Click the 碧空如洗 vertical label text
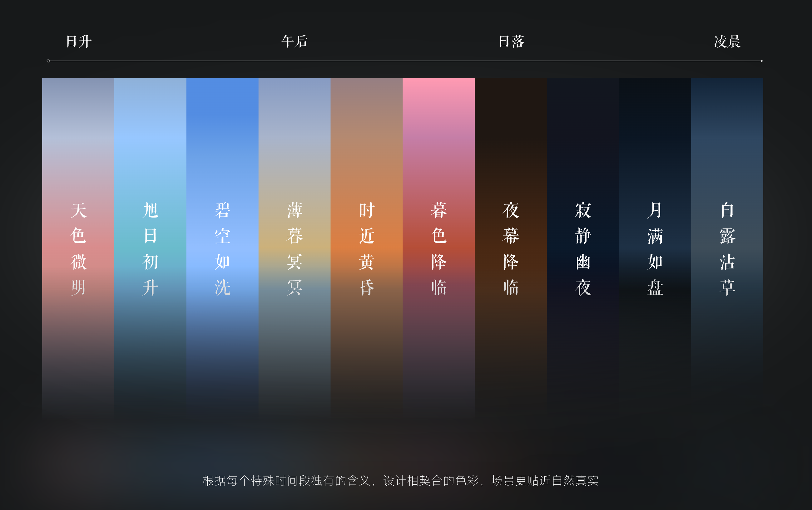This screenshot has width=812, height=510. coord(223,248)
